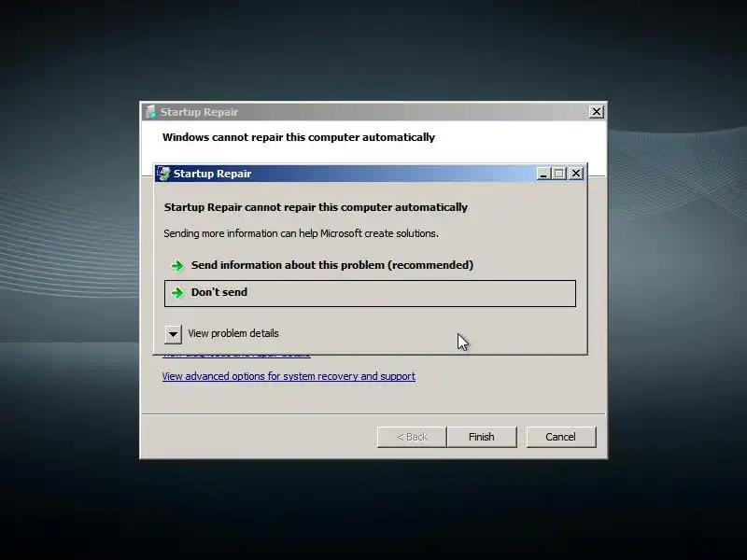Click the disabled Back button
This screenshot has width=747, height=560.
click(412, 437)
